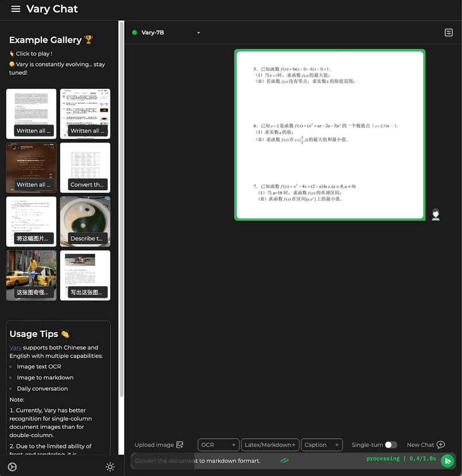Select the yellow taxi example thumbnail
462x476 pixels.
(31, 275)
